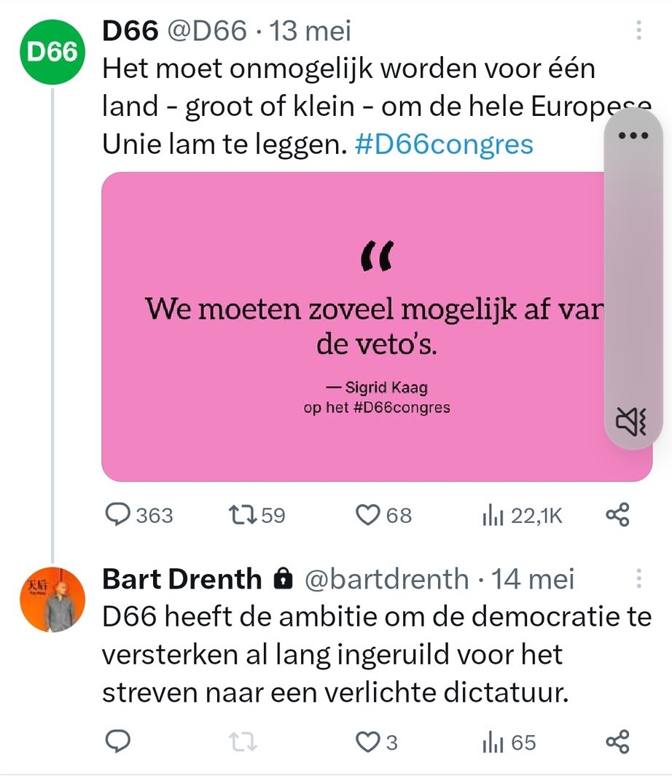Like the D66 tweet

pos(367,515)
